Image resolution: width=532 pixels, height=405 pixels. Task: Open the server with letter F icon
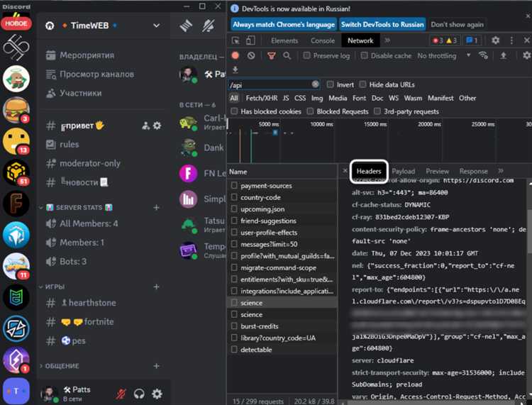pyautogui.click(x=16, y=204)
